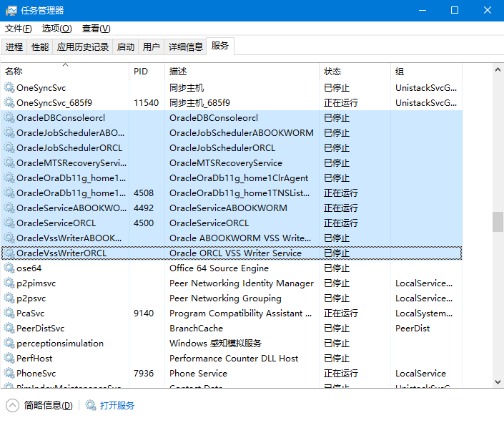This screenshot has width=504, height=423.
Task: Click gear icon of OracleJobSchedulerORCL row
Action: tap(9, 147)
